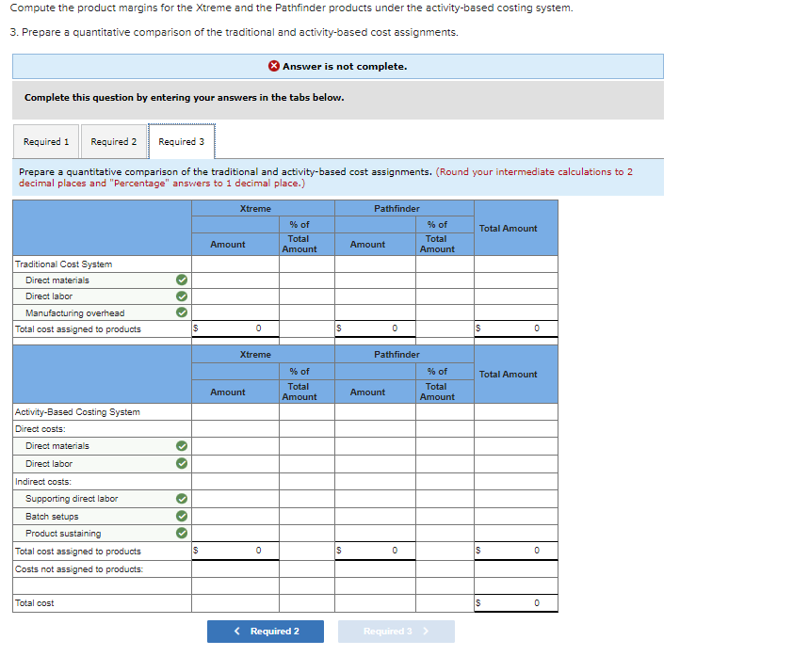
Task: Click Pathfinder Amount cell for Product sustaining
Action: coord(375,533)
